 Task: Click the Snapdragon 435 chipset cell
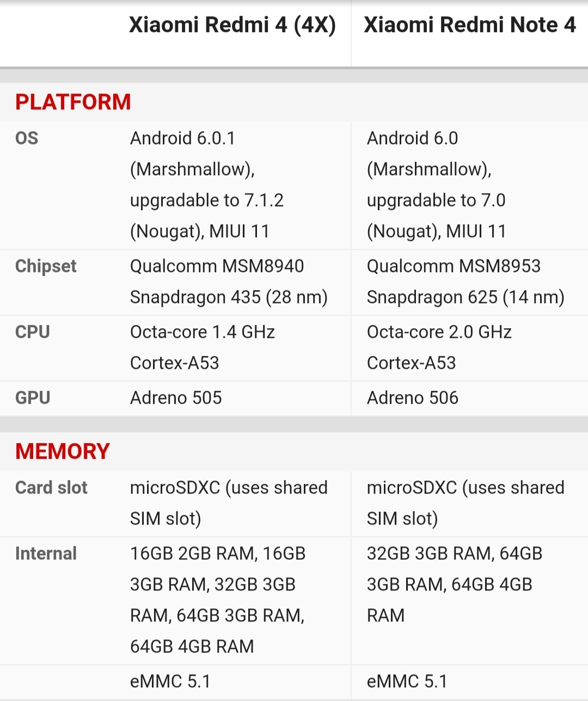point(229,282)
